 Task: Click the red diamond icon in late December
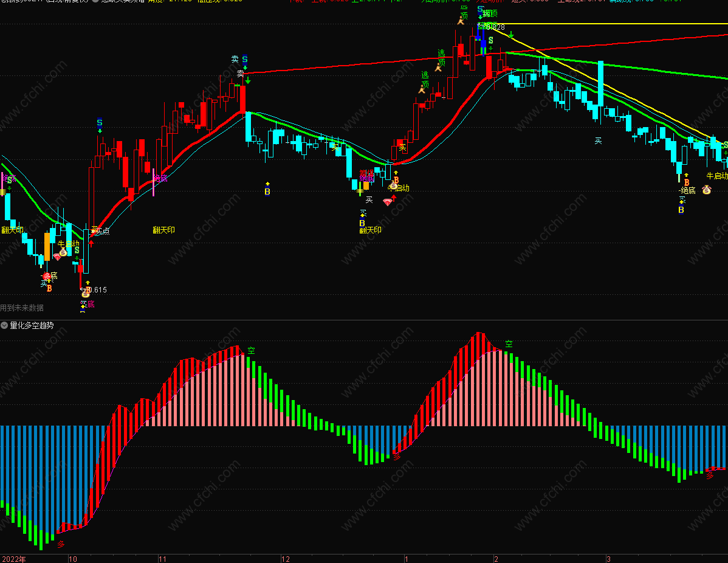coord(388,202)
